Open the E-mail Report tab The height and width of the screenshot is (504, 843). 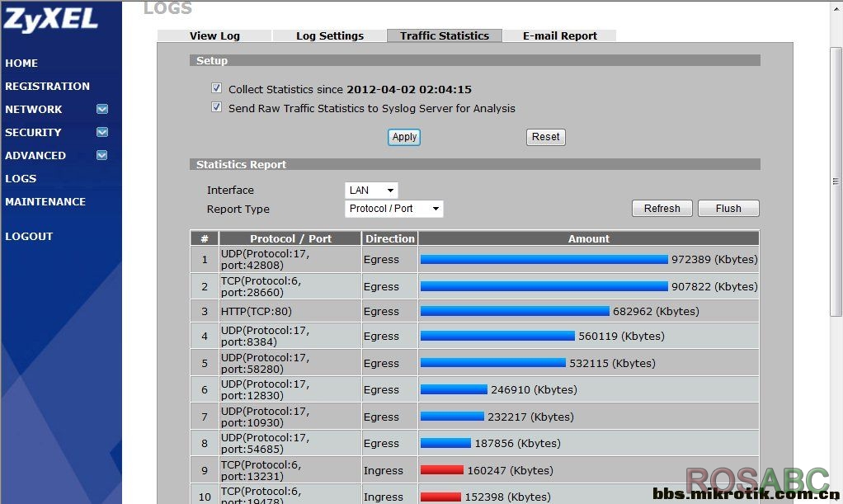[x=560, y=35]
